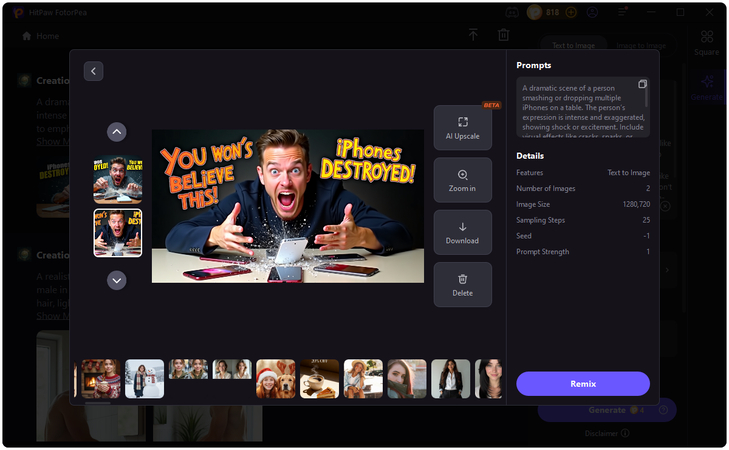Add credits with the plus icon
729x450 pixels.
[571, 13]
